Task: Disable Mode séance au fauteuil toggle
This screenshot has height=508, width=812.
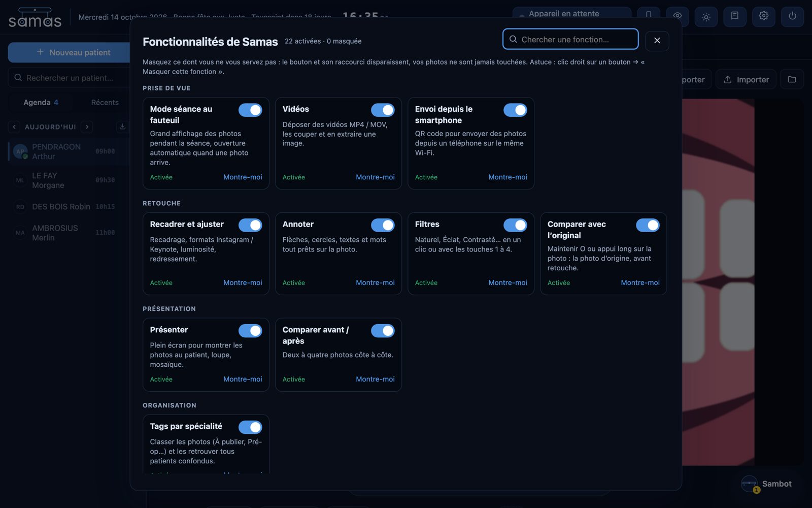Action: [x=250, y=110]
